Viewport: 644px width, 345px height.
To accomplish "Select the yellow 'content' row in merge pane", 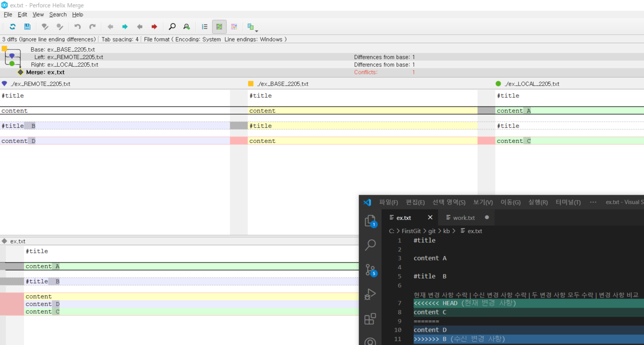I will coord(191,296).
